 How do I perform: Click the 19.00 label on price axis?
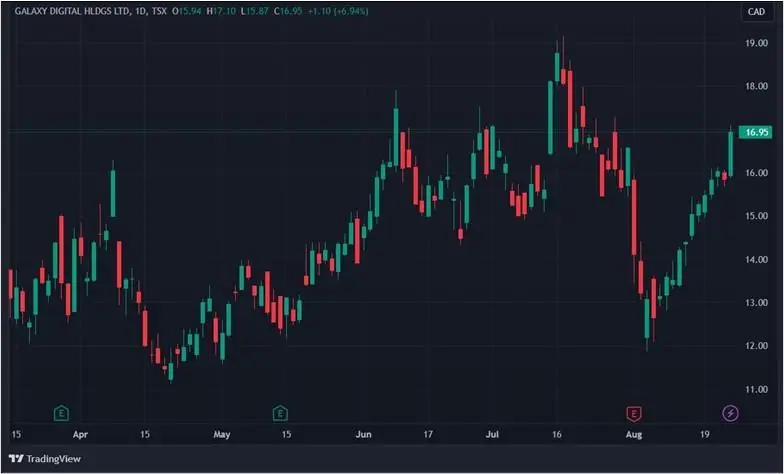tap(756, 44)
